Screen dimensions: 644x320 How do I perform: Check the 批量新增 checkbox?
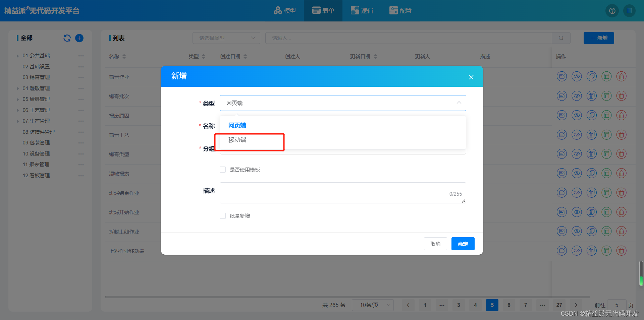coord(222,216)
